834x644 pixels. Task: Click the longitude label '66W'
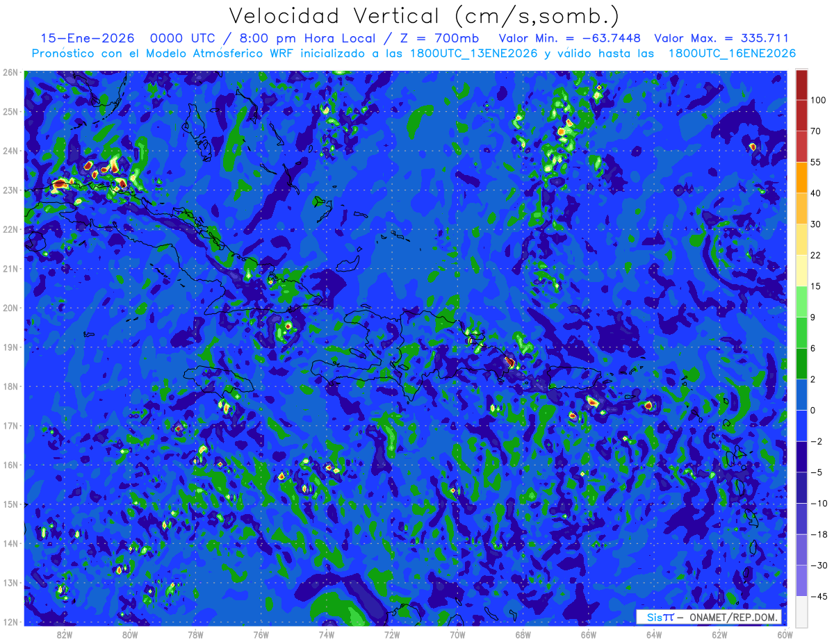tap(588, 634)
